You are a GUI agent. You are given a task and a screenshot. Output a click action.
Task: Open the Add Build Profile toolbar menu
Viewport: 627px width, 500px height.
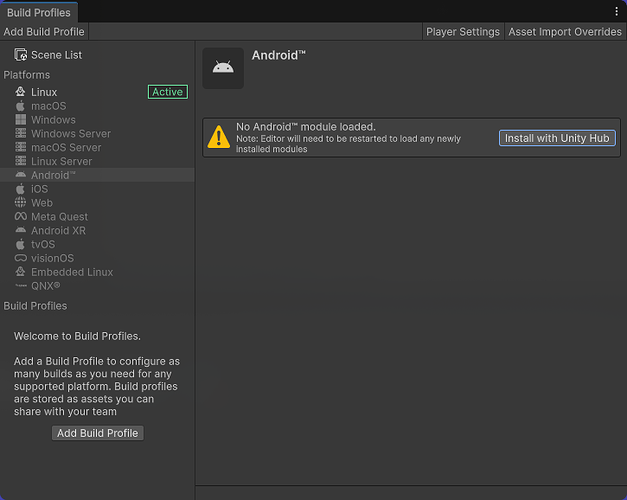click(44, 32)
